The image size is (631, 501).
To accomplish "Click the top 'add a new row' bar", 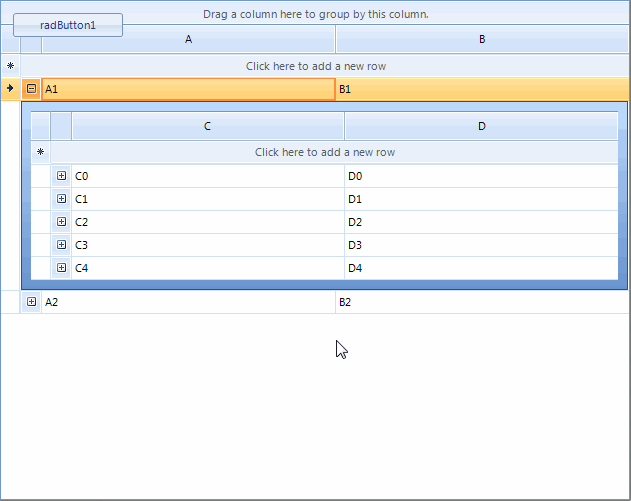I will (x=316, y=66).
